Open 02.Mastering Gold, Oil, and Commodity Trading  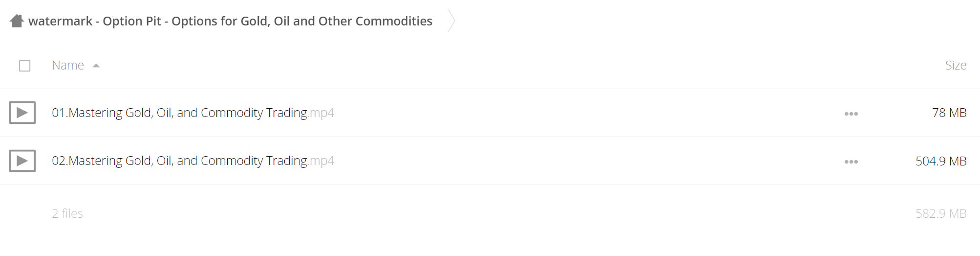(x=179, y=161)
